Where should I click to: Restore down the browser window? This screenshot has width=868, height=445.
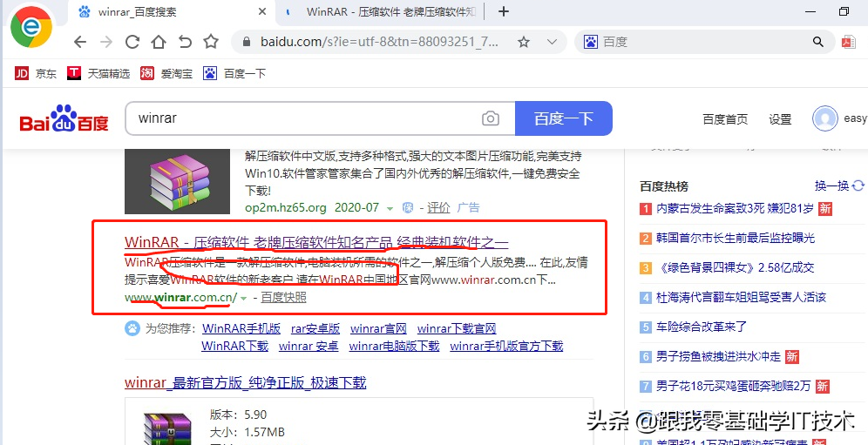click(x=844, y=11)
